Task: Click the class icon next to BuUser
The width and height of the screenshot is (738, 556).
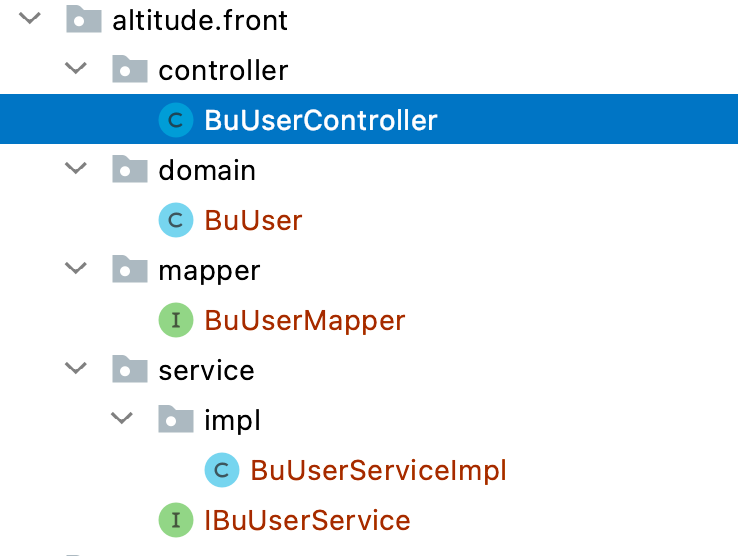Action: tap(176, 221)
